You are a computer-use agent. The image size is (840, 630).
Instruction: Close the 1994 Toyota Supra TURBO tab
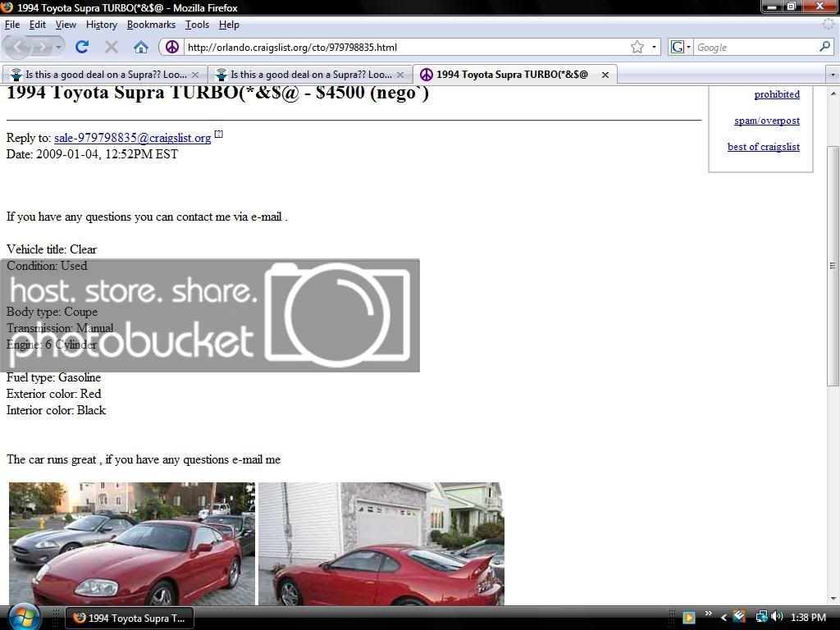click(605, 75)
